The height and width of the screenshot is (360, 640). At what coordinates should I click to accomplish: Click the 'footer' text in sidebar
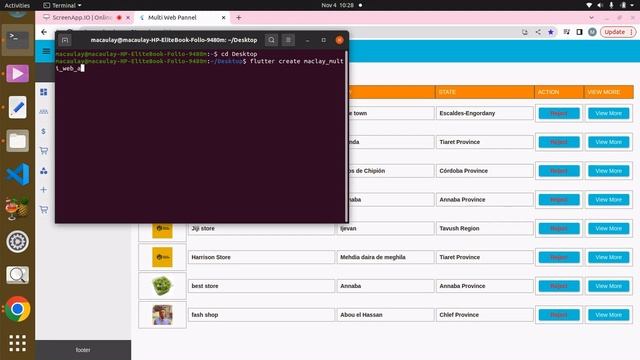83,350
